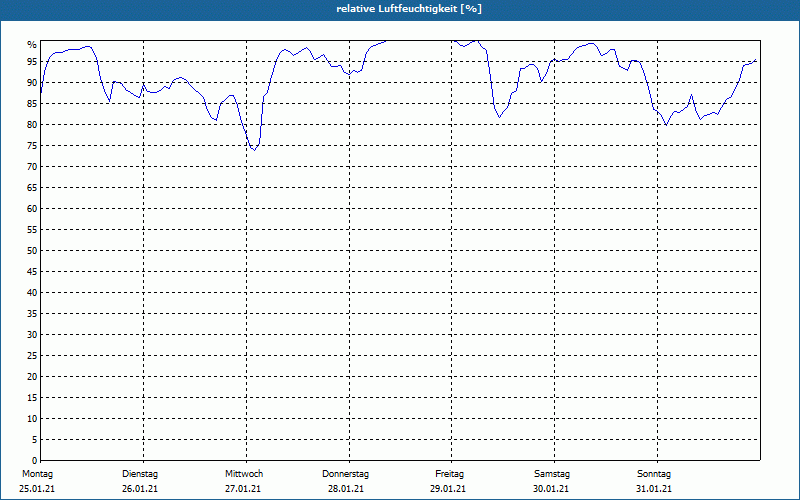
Task: Click the 0 value at axis origin
Action: pos(34,461)
